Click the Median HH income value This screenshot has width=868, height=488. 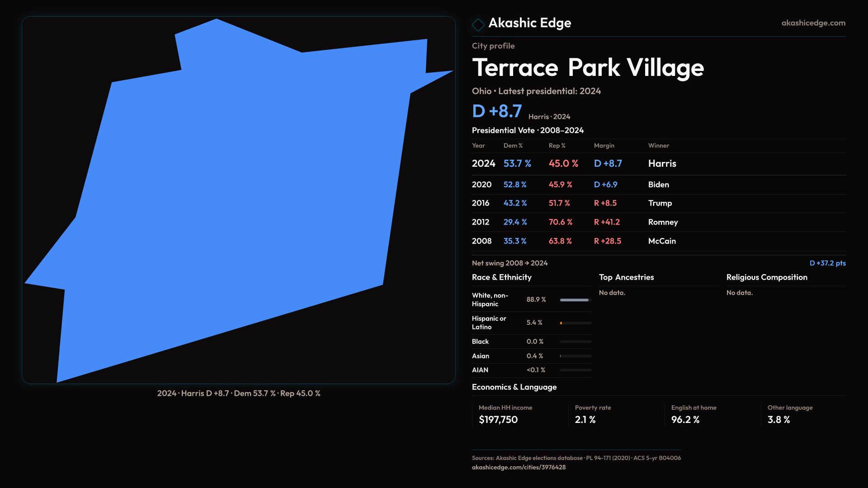[x=498, y=420]
